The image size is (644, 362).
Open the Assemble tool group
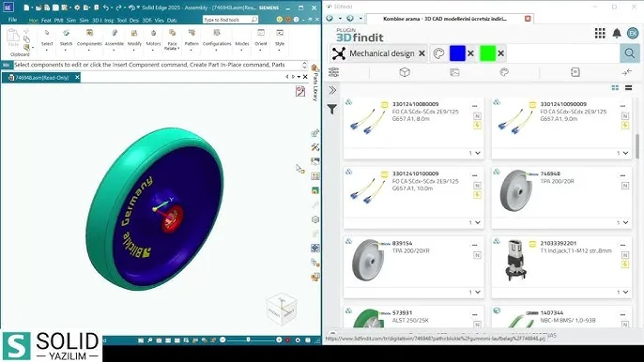pos(115,39)
